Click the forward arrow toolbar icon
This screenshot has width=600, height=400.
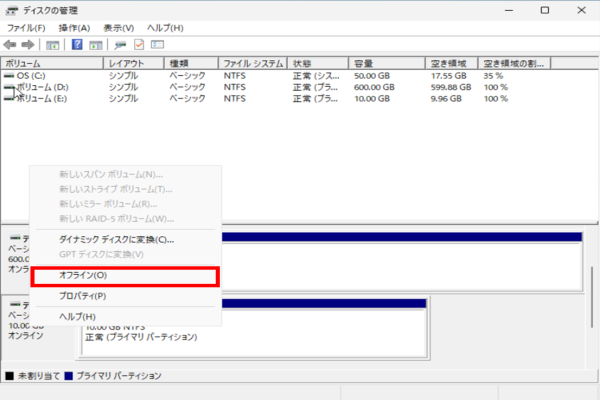[x=30, y=45]
